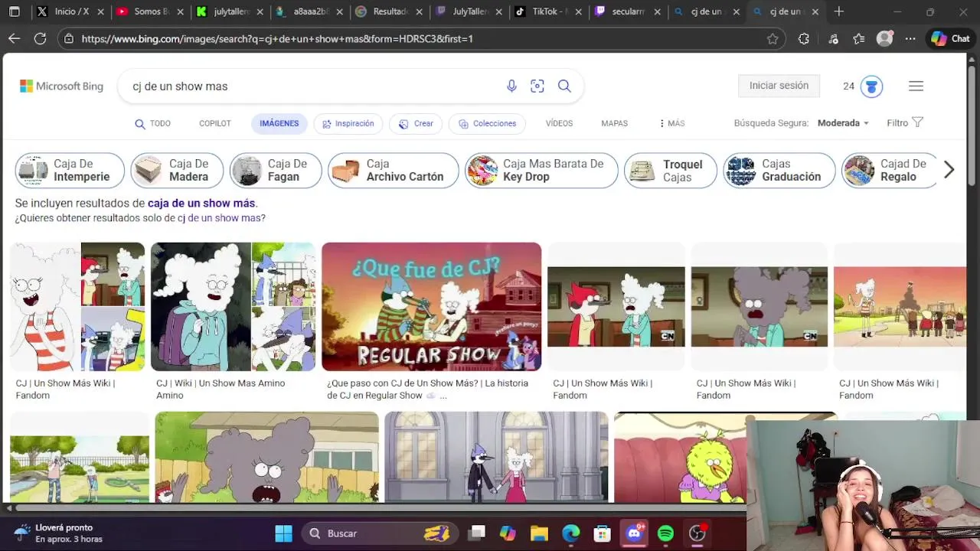Open visual search camera icon
The width and height of the screenshot is (980, 551).
point(537,86)
